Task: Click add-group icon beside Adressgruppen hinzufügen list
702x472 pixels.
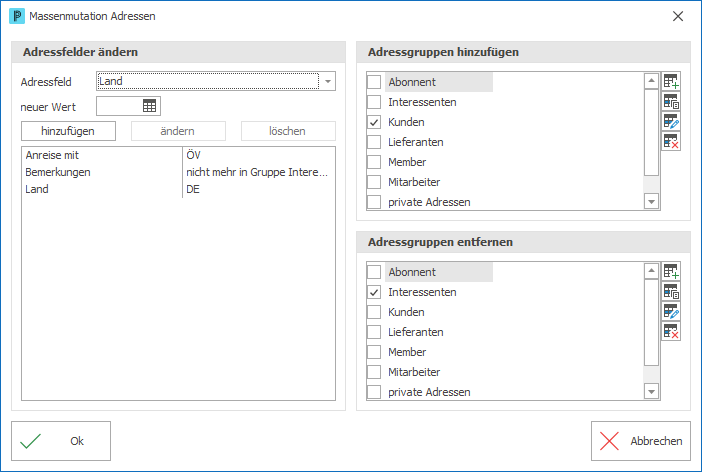Action: click(671, 82)
